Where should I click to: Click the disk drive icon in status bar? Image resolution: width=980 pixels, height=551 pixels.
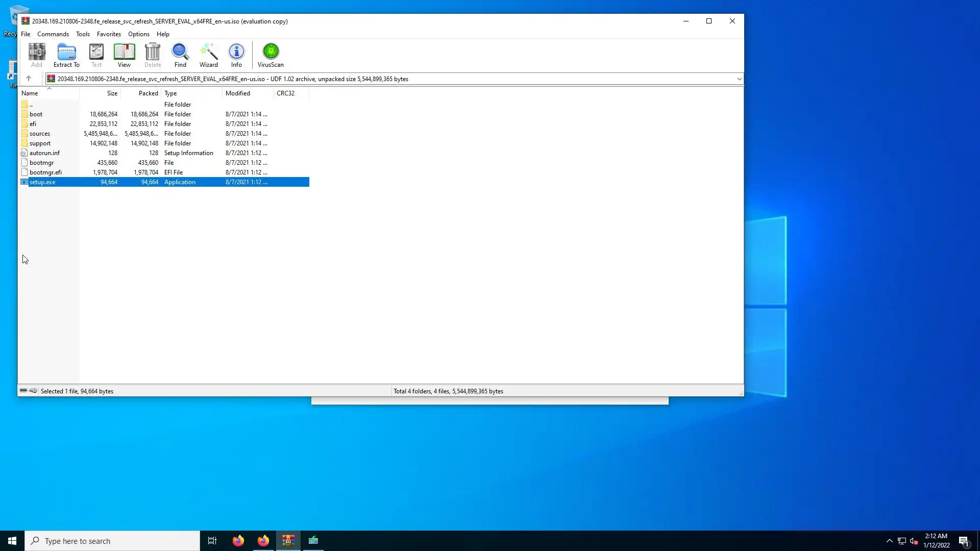[23, 391]
